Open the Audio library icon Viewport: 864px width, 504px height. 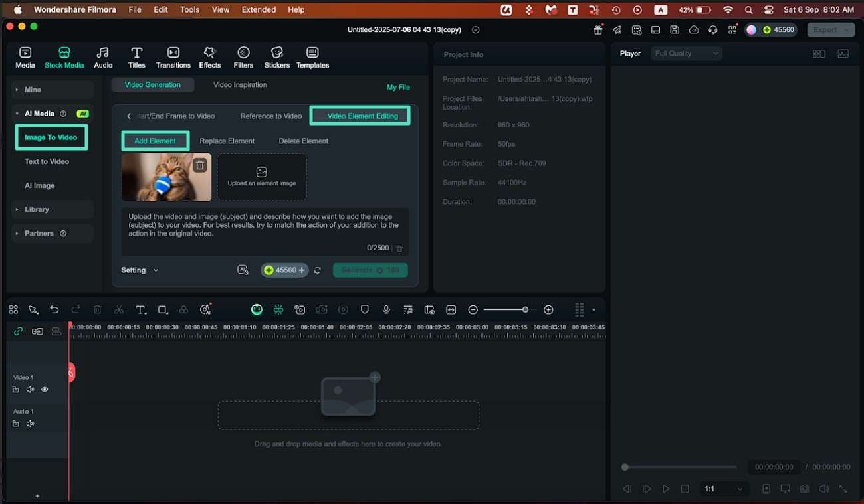pos(103,53)
